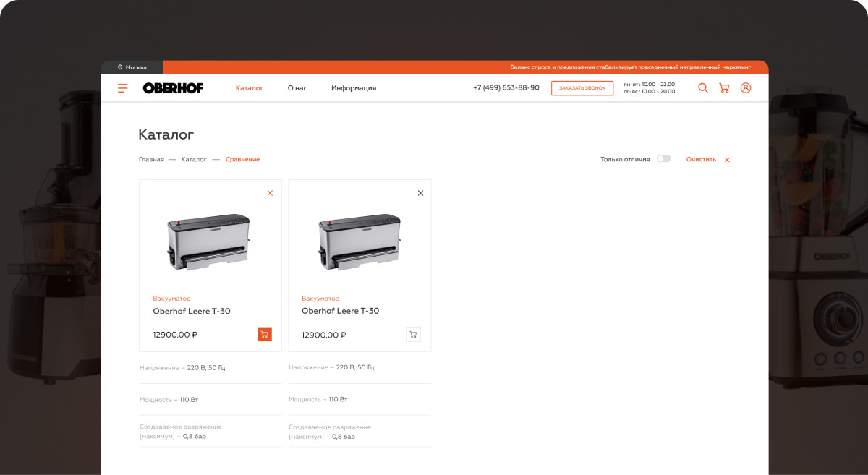Click the Заказать звонок button
868x475 pixels.
point(582,88)
